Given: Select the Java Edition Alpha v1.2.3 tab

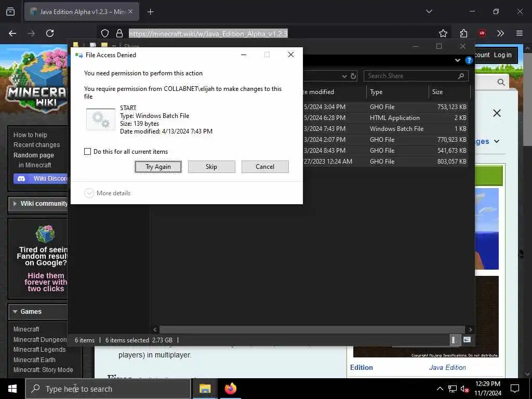Looking at the screenshot, I should tap(82, 11).
